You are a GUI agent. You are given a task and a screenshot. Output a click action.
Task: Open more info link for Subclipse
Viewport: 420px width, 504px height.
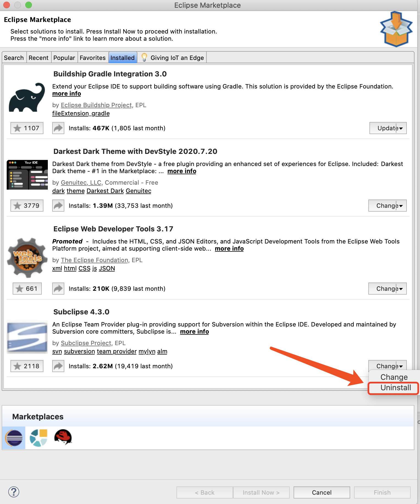coord(194,332)
